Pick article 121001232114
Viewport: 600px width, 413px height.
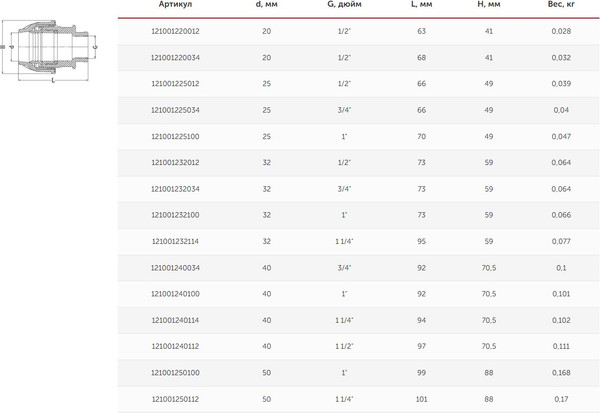(x=175, y=241)
